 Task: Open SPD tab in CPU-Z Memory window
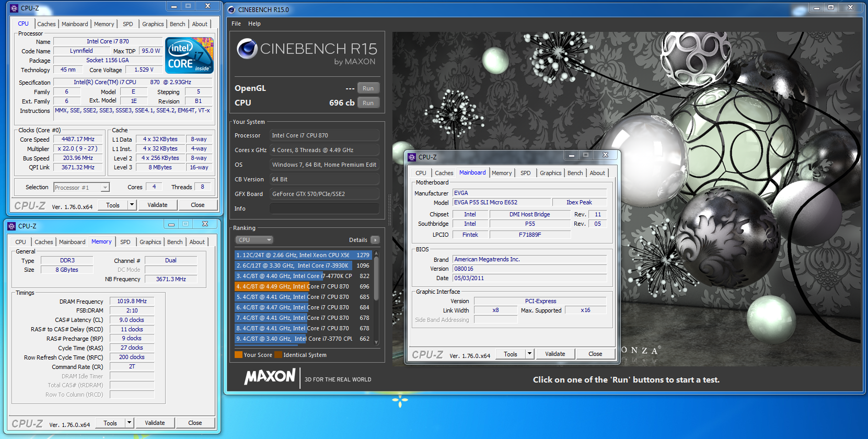point(125,242)
